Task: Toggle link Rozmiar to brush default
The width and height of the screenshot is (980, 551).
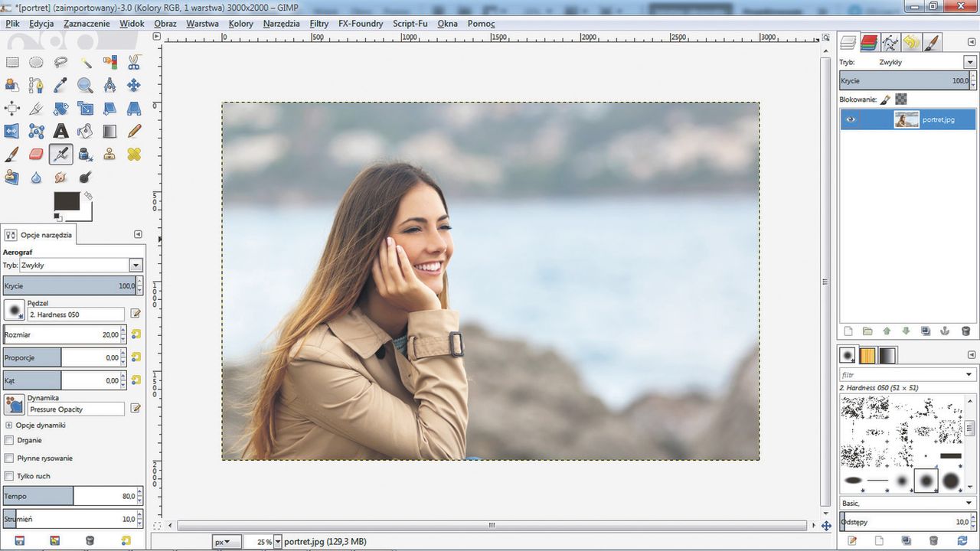Action: 136,334
